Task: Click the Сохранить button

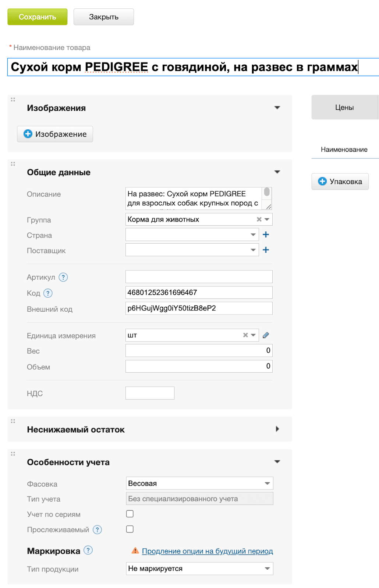Action: pyautogui.click(x=38, y=17)
